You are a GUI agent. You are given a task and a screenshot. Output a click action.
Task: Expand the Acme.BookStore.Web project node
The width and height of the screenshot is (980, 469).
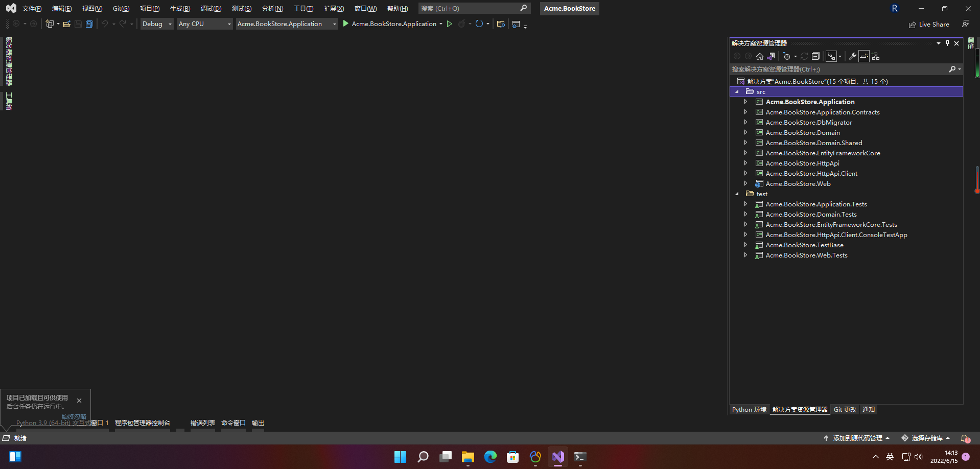(745, 183)
